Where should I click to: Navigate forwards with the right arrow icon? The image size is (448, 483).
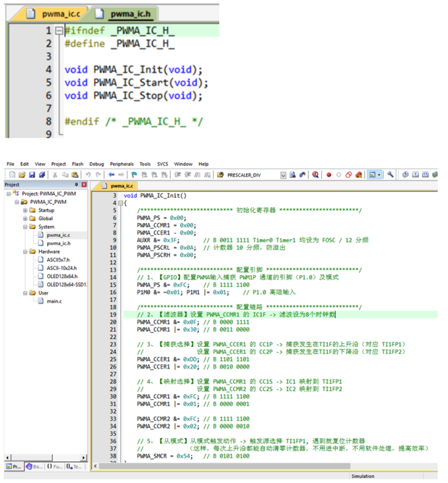coord(122,175)
